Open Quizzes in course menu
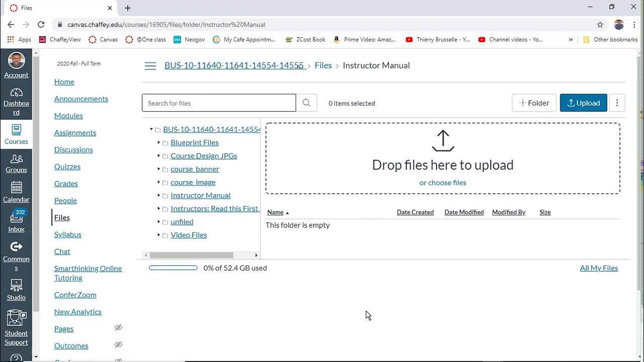 (67, 166)
